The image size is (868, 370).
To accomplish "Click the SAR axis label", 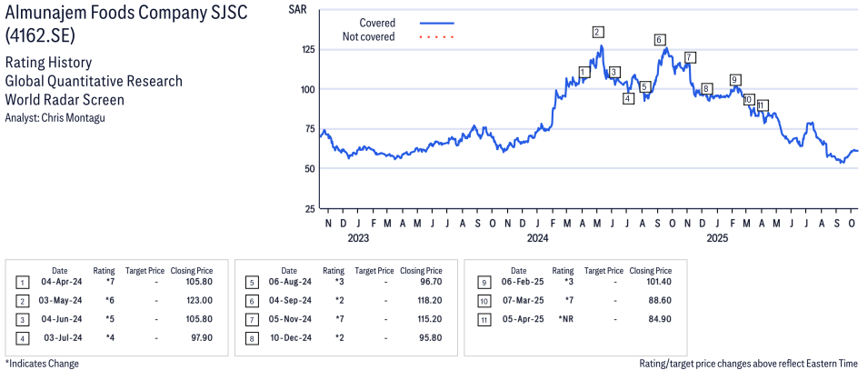I will pos(296,9).
